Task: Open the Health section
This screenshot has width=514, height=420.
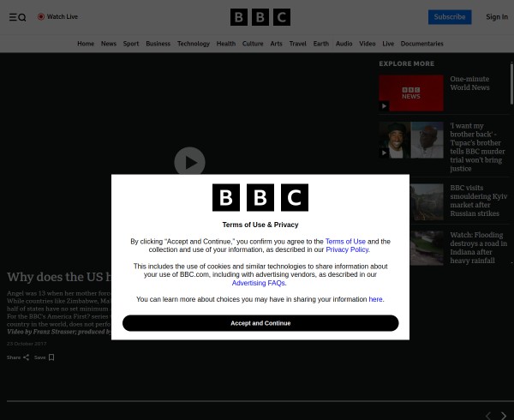Action: pos(226,44)
